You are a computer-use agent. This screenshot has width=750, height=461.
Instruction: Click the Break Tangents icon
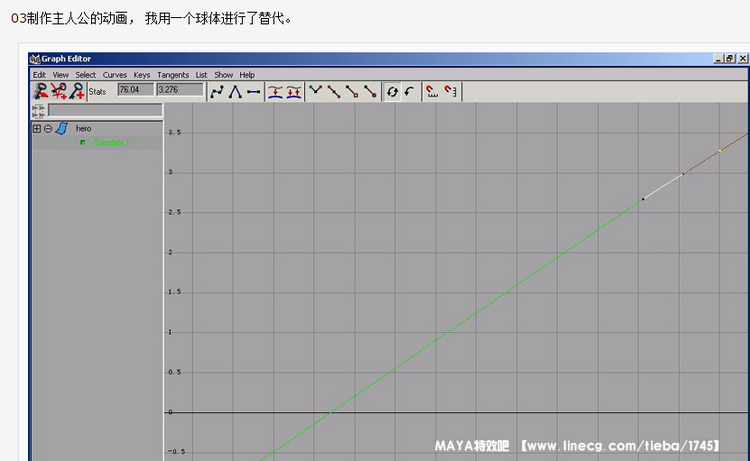(x=316, y=91)
